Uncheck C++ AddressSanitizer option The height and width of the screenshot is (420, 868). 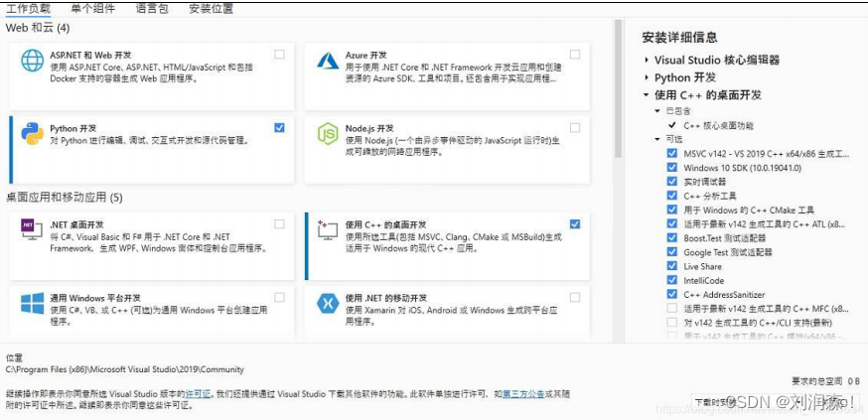[672, 294]
